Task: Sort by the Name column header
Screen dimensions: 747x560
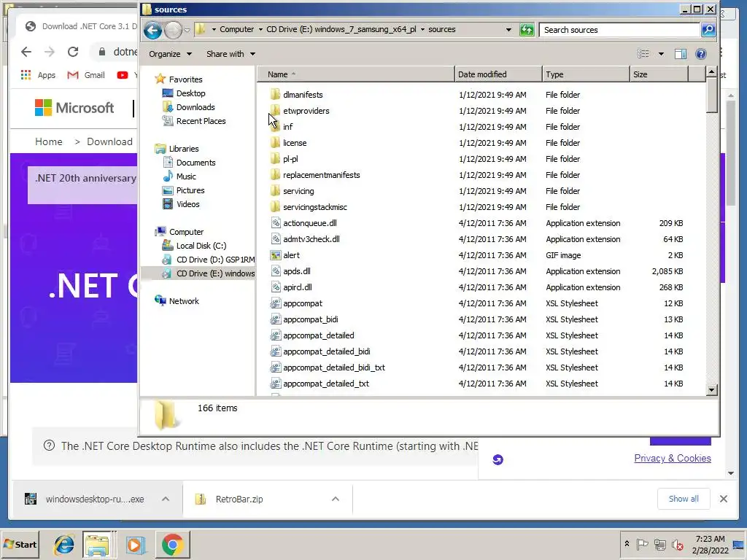Action: pos(355,74)
